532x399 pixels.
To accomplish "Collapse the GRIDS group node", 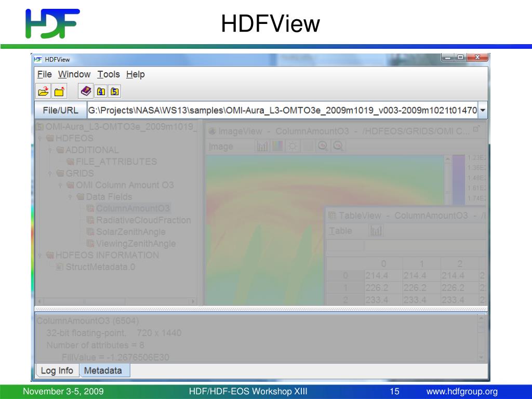I will pyautogui.click(x=50, y=174).
